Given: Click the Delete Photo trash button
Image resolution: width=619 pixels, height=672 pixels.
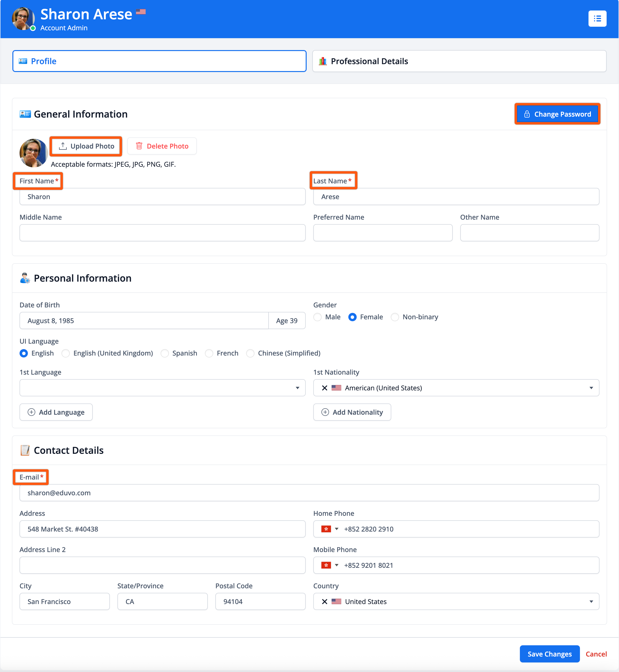Looking at the screenshot, I should (x=162, y=146).
